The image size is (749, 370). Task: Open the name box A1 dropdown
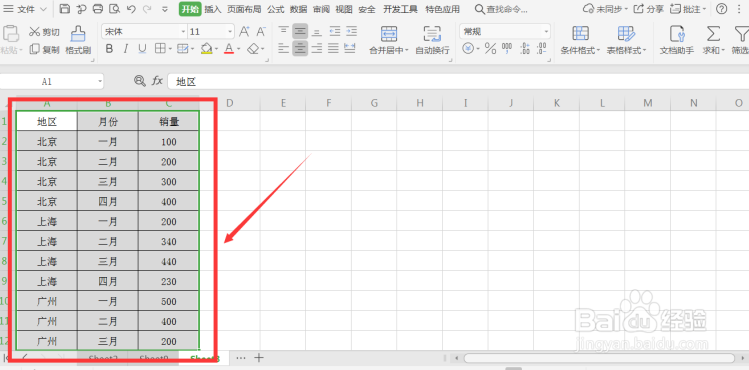coord(100,82)
